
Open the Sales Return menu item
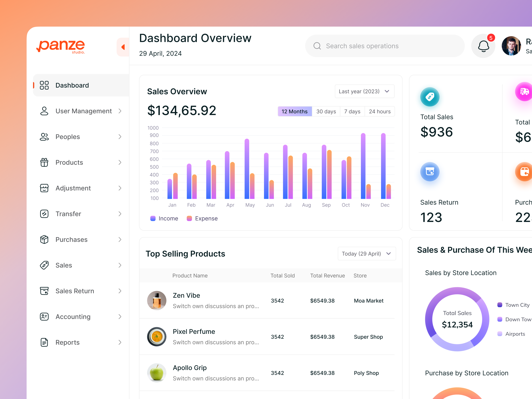pos(74,291)
